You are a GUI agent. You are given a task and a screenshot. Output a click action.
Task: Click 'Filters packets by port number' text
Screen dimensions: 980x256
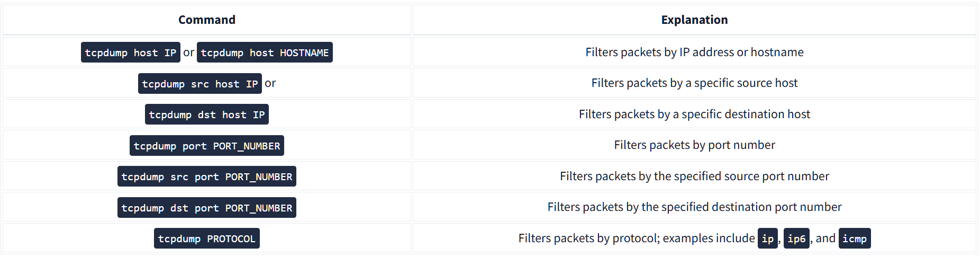(x=694, y=145)
